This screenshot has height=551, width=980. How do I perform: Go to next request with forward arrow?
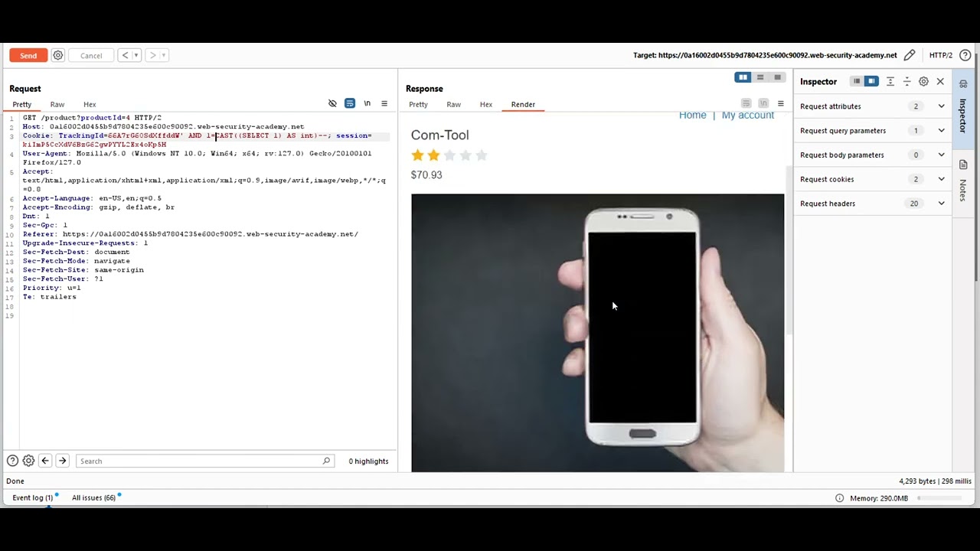coord(152,55)
